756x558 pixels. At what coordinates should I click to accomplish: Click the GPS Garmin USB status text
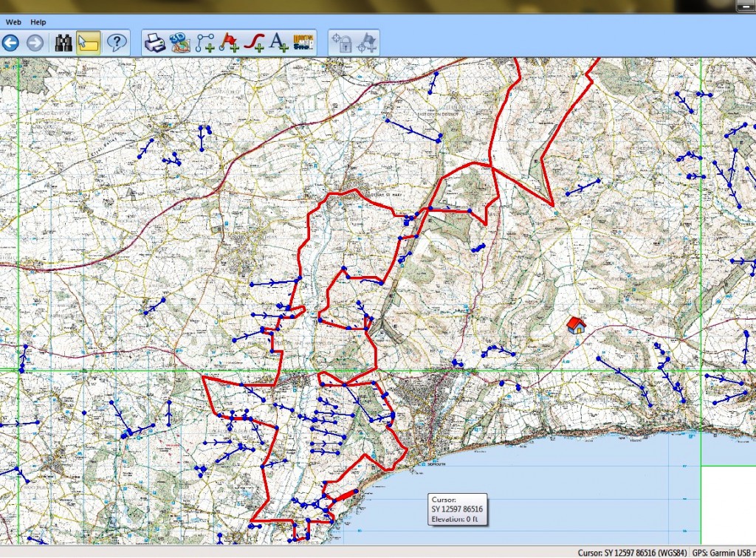[724, 552]
